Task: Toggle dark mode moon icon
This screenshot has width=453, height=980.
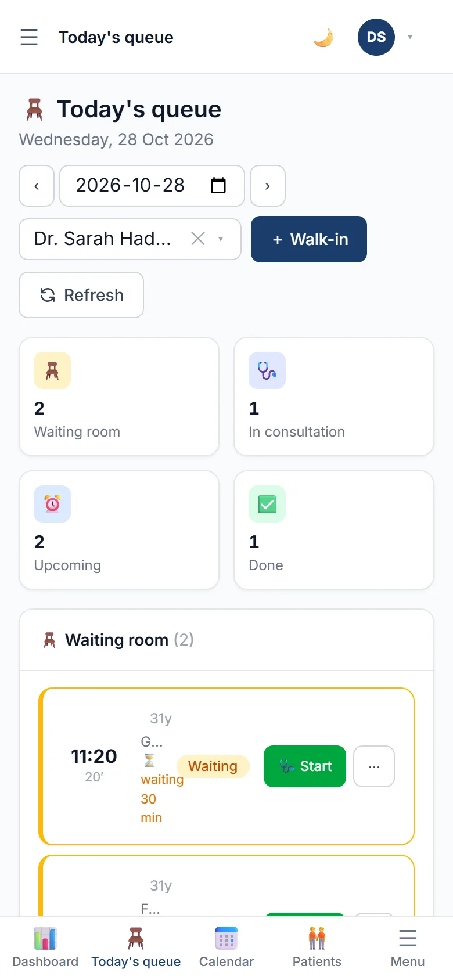Action: (323, 37)
